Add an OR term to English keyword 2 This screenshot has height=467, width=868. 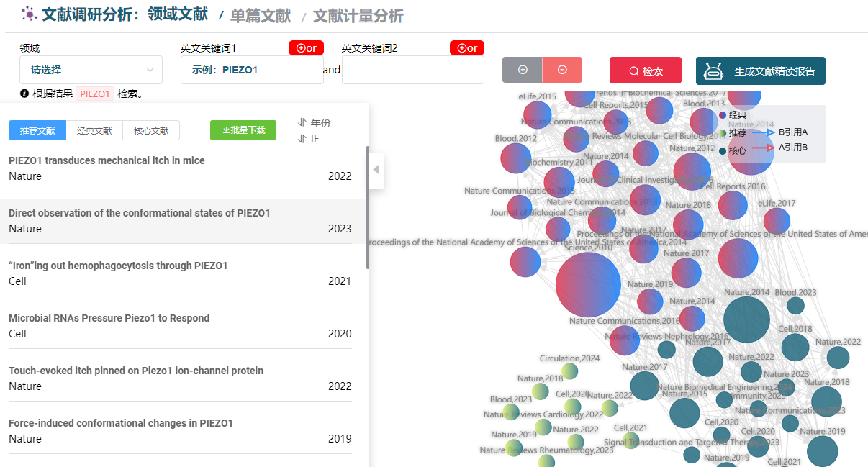(467, 48)
